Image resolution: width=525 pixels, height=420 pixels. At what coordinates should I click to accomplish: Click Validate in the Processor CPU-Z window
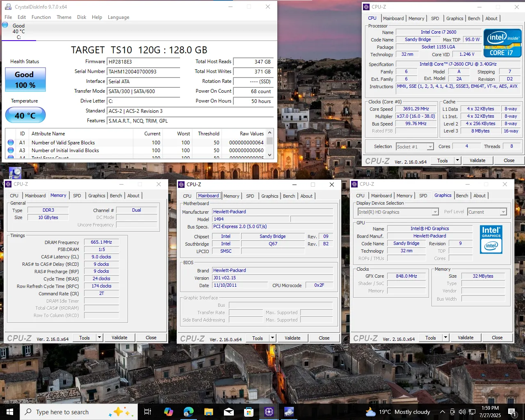[x=477, y=160]
